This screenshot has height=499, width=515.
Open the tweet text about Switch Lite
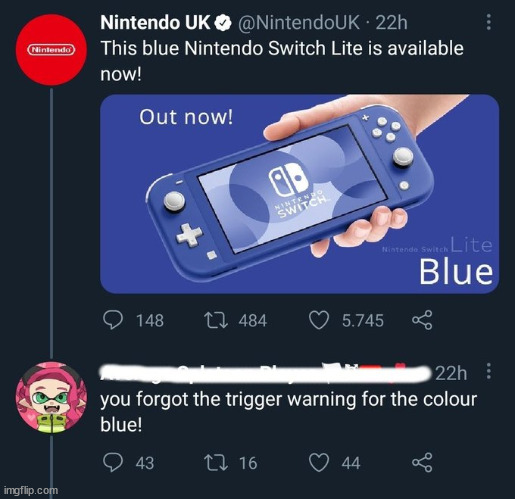282,61
